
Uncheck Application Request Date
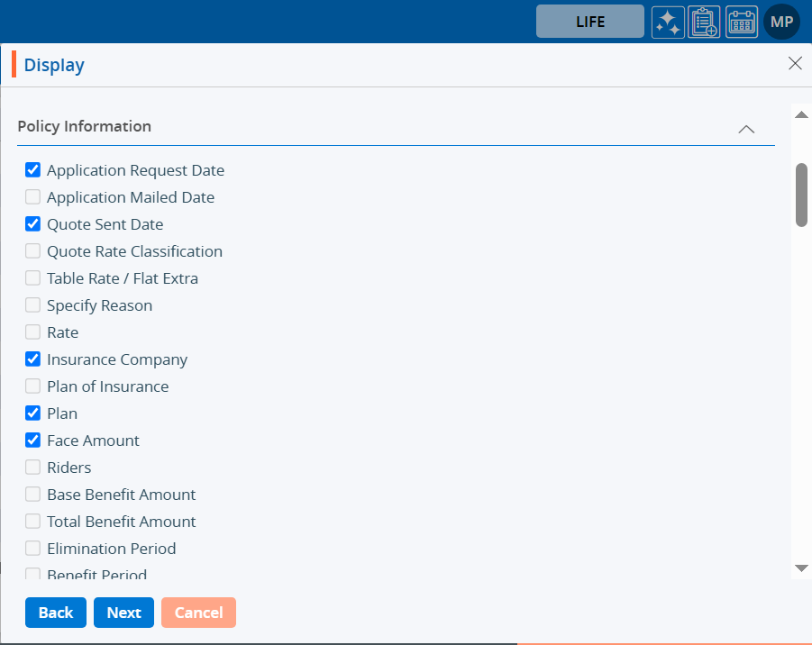click(32, 170)
